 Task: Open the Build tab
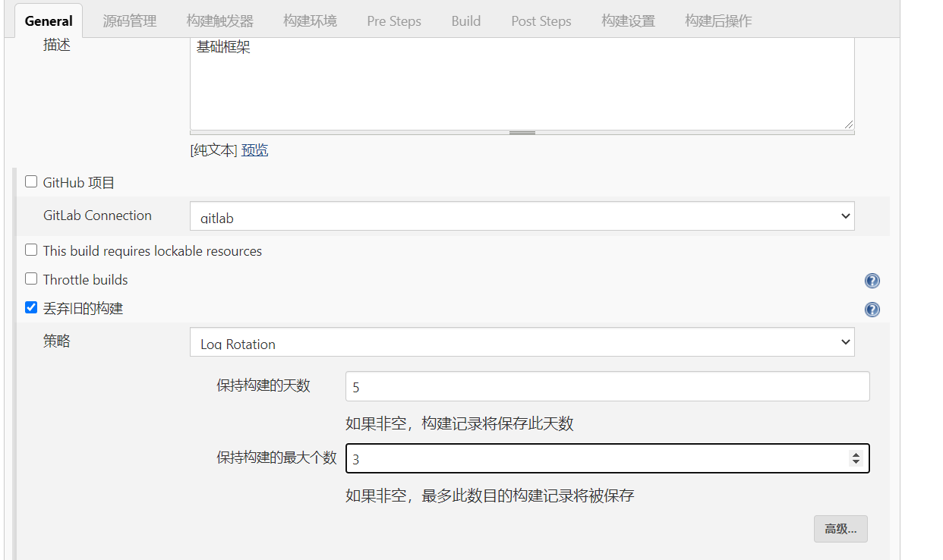click(465, 20)
